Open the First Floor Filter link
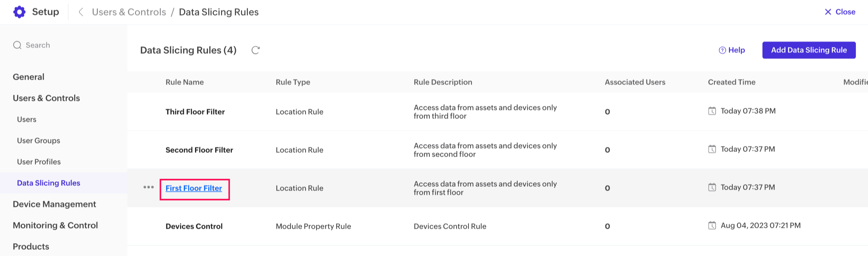 pos(193,188)
